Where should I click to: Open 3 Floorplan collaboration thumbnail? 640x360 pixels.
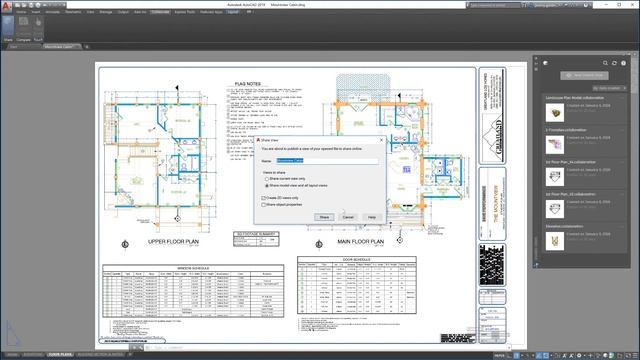pyautogui.click(x=555, y=145)
